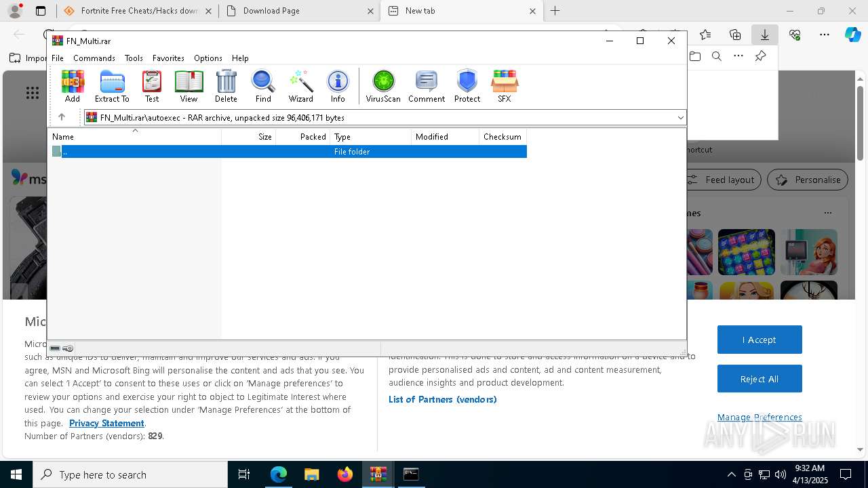868x488 pixels.
Task: Expand the archive path dropdown
Action: click(680, 118)
